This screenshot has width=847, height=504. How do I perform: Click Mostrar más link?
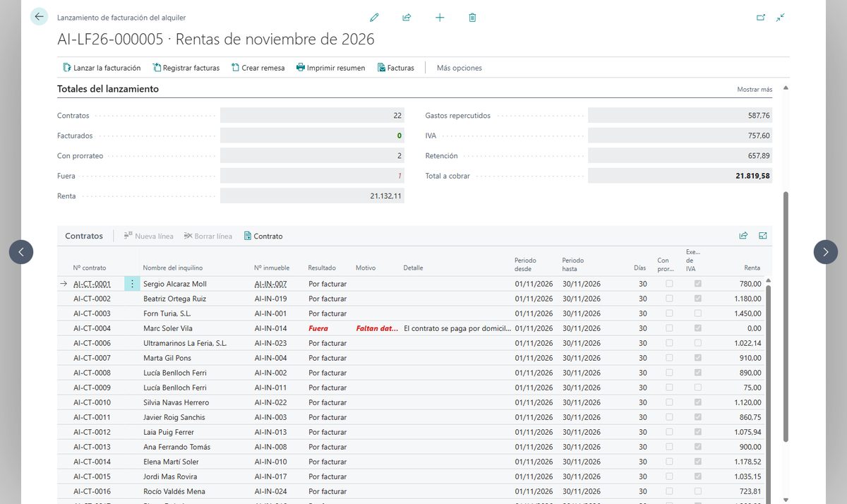click(x=755, y=90)
